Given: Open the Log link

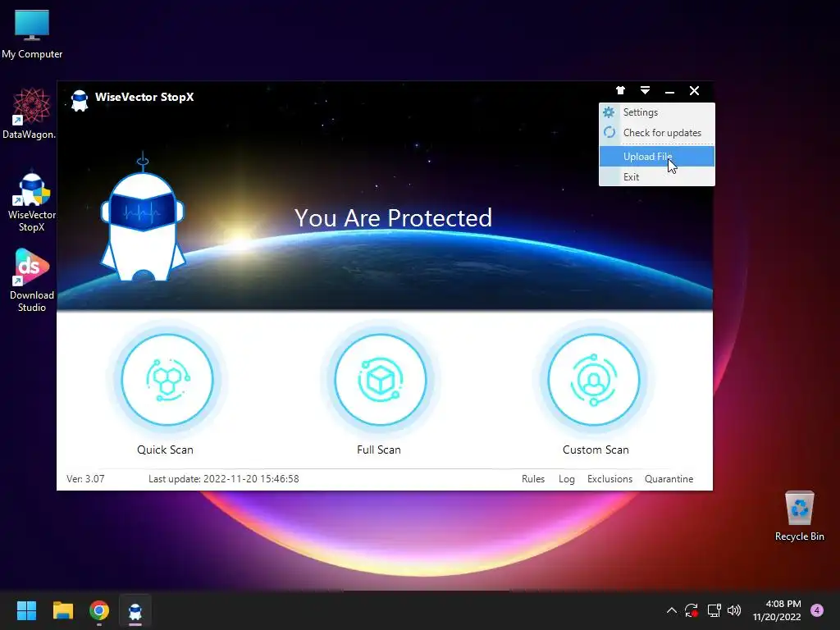Looking at the screenshot, I should pyautogui.click(x=566, y=479).
